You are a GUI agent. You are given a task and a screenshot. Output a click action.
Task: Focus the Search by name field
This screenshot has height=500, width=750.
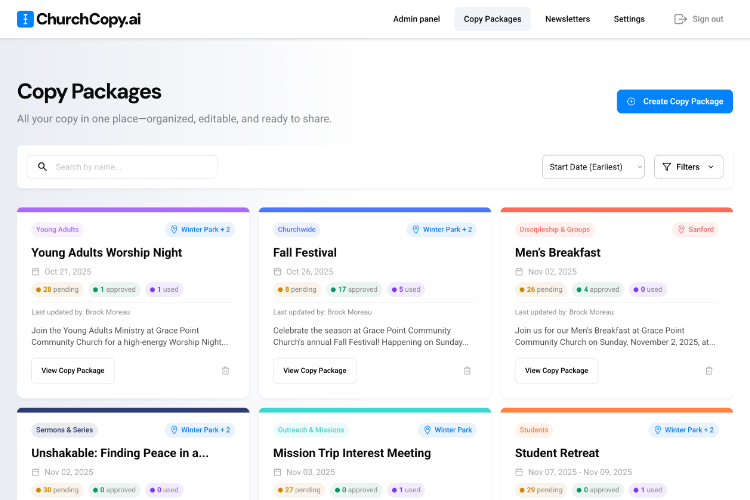point(122,167)
